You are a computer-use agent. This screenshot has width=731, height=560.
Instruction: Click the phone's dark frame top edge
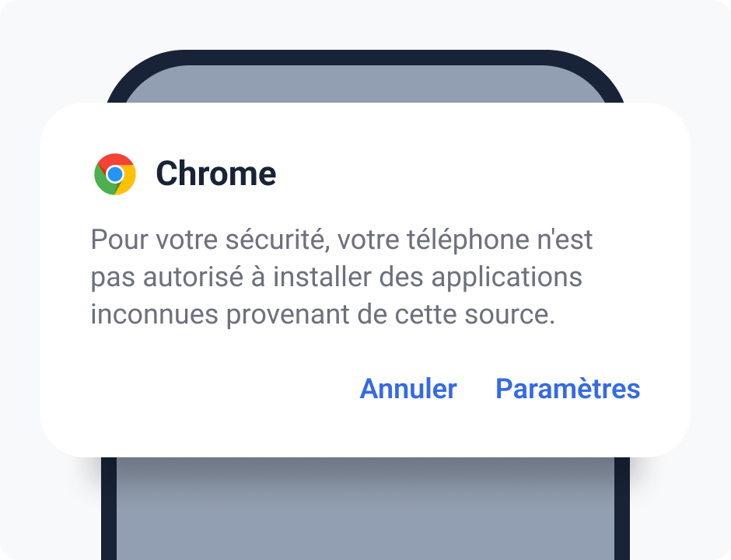tap(365, 57)
